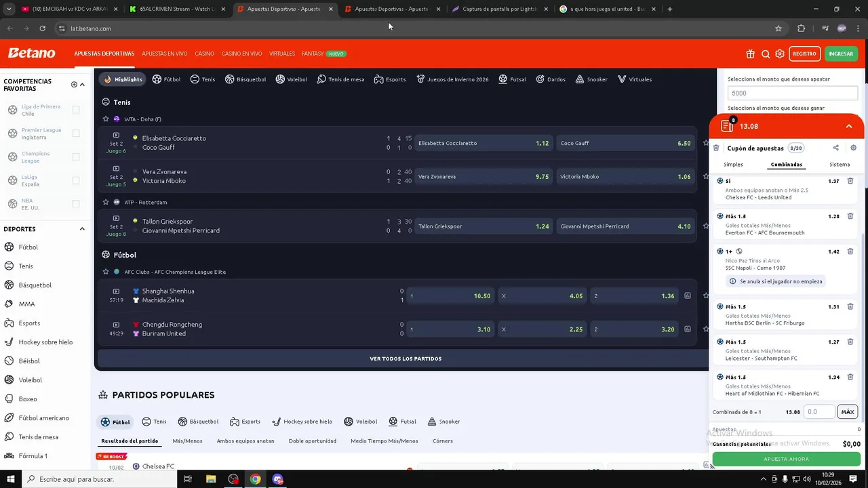This screenshot has height=488, width=868.
Task: Bookmark this page with the star icon
Action: pos(778,28)
